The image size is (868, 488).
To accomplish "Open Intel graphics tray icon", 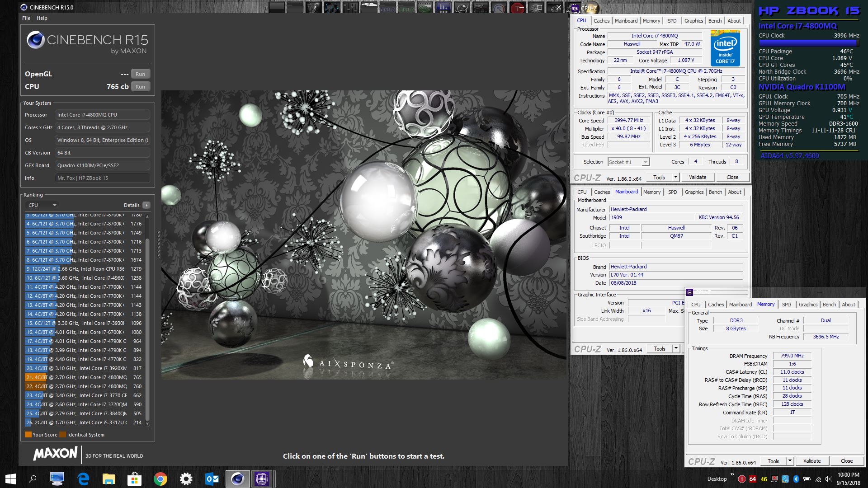I will click(785, 479).
